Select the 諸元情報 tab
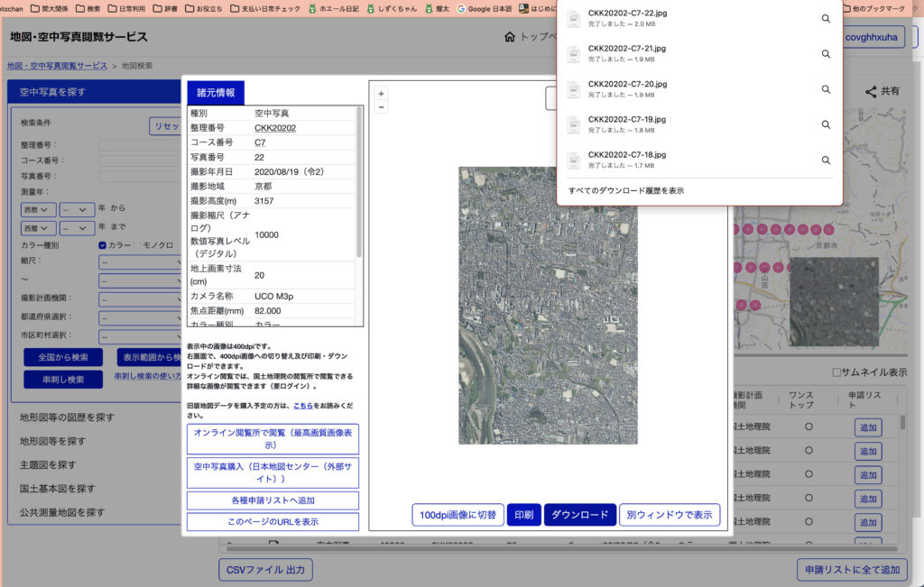The image size is (924, 587). coord(216,93)
